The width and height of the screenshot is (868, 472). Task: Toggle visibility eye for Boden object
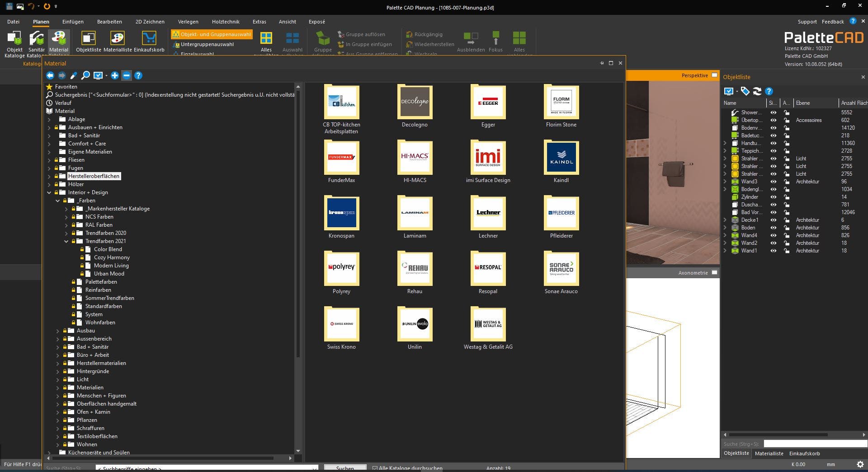click(774, 228)
